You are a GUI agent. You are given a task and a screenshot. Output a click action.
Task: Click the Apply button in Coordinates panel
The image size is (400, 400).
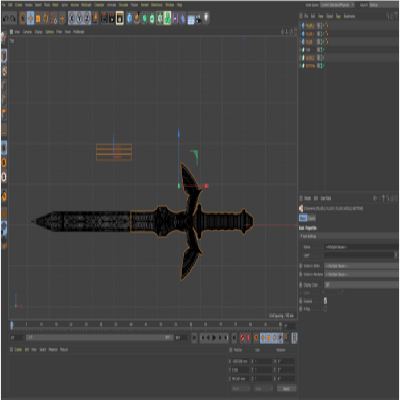point(286,389)
